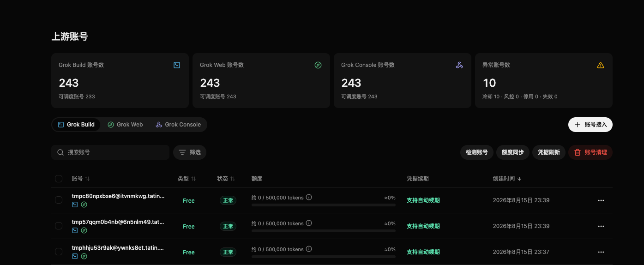Click the info icon in tmphhju53r9ak quota
Screen dimensions: 644x265
point(309,249)
